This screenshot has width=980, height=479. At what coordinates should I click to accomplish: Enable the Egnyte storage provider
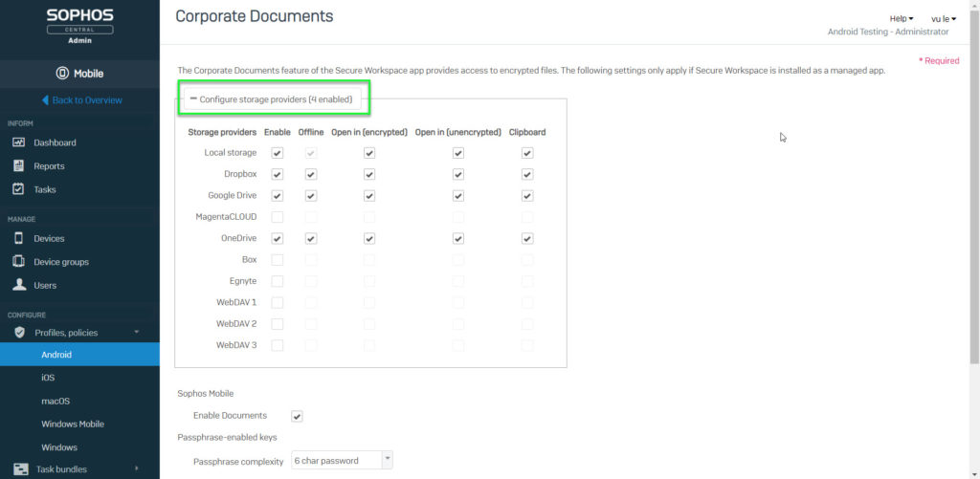(278, 281)
